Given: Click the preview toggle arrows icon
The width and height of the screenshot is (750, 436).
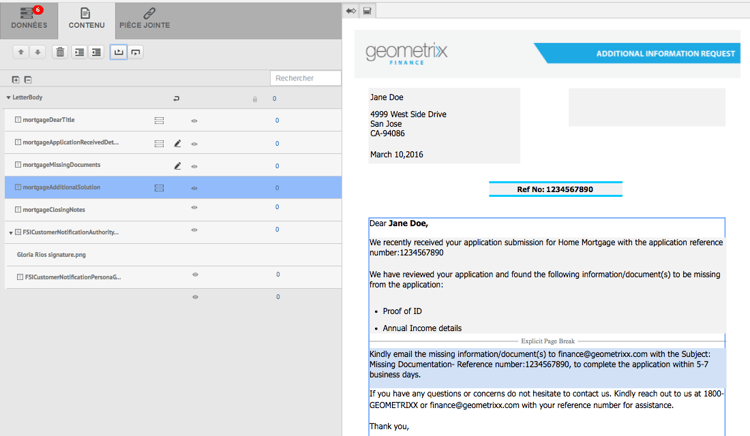Looking at the screenshot, I should click(x=351, y=11).
